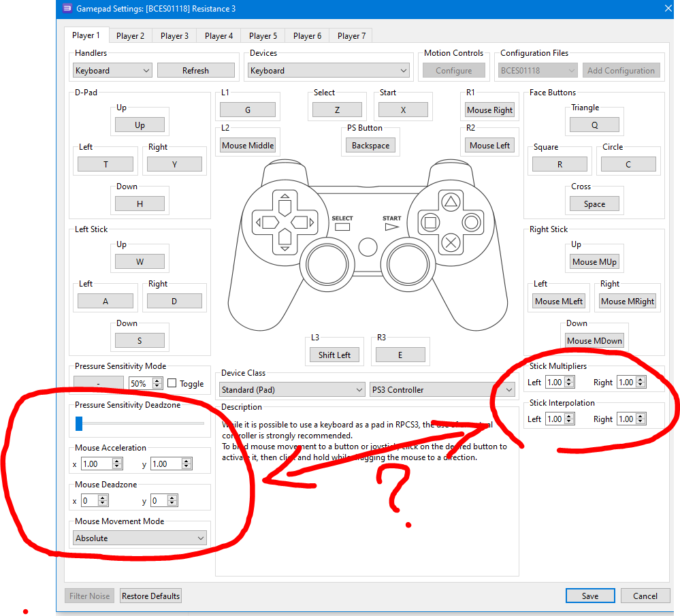680x616 pixels.
Task: Rebind D-Pad Up button
Action: click(140, 125)
